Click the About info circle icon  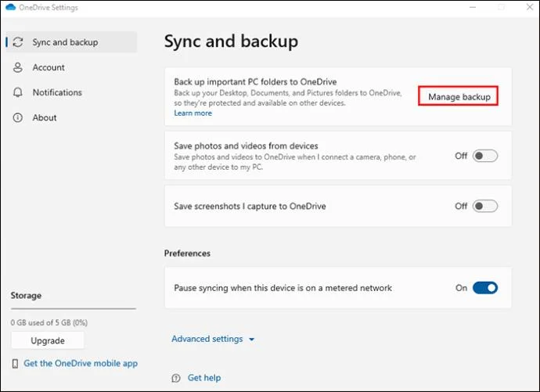[17, 117]
